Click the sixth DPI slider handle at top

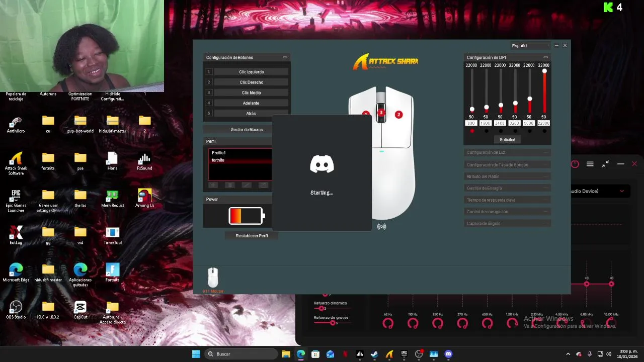(544, 71)
